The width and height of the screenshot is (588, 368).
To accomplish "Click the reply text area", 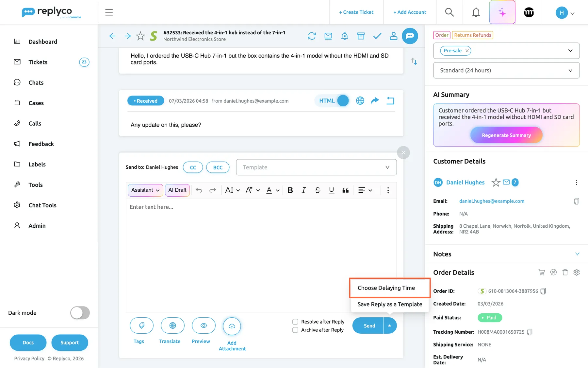I will tap(261, 255).
